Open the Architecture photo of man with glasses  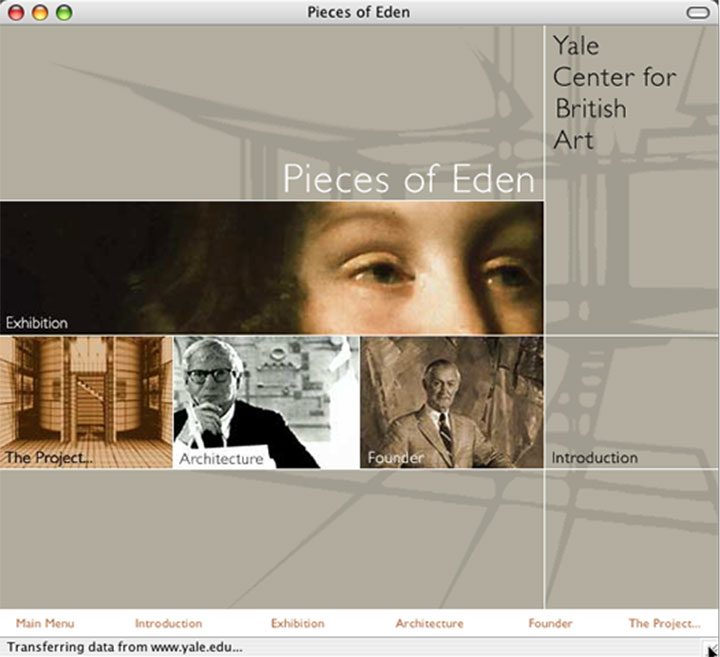[266, 402]
